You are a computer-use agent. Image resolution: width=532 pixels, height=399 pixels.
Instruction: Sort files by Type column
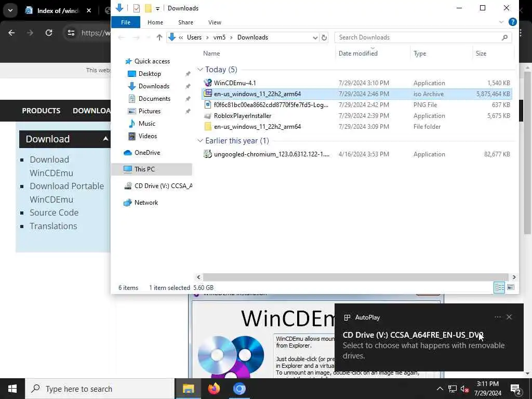point(420,54)
